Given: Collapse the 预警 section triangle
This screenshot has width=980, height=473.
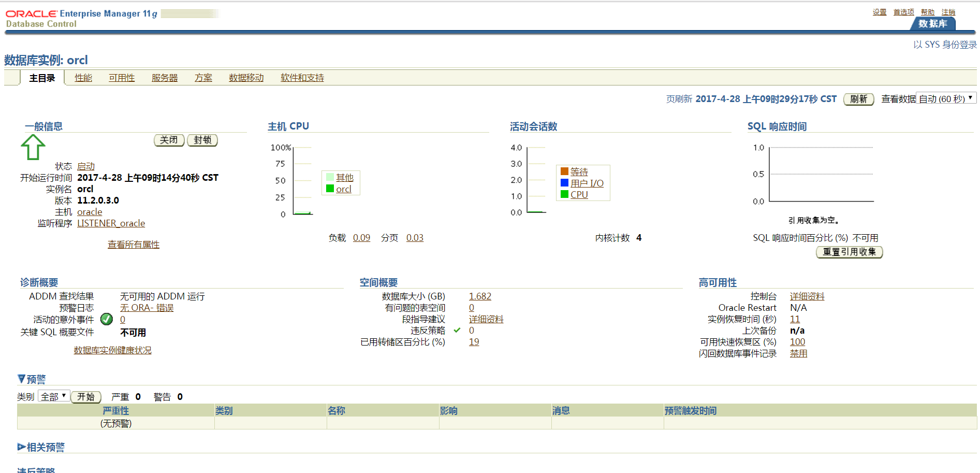Looking at the screenshot, I should pyautogui.click(x=21, y=379).
